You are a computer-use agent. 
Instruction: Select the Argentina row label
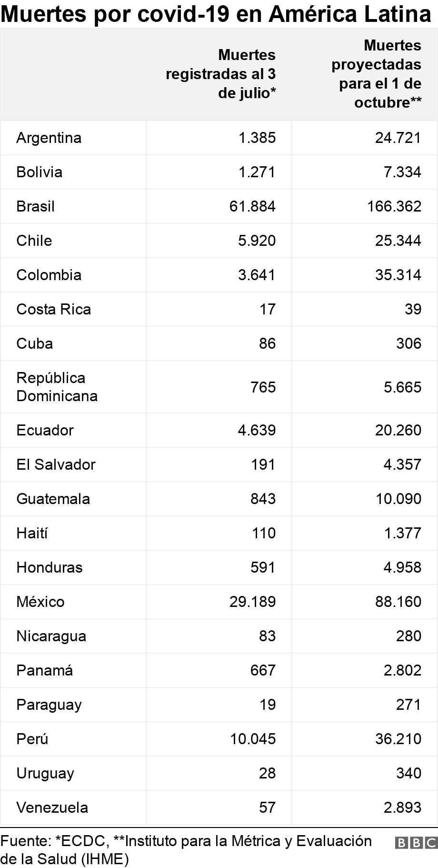pyautogui.click(x=49, y=138)
